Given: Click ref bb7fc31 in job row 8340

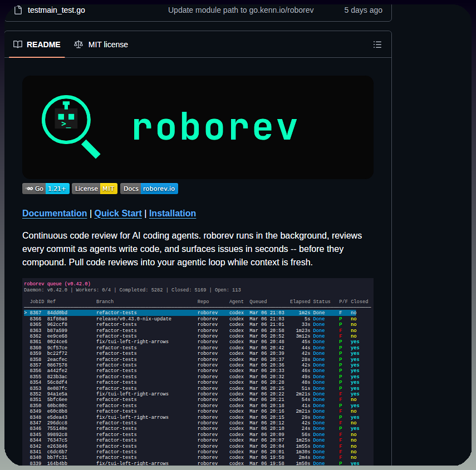Looking at the screenshot, I should 57,457.
